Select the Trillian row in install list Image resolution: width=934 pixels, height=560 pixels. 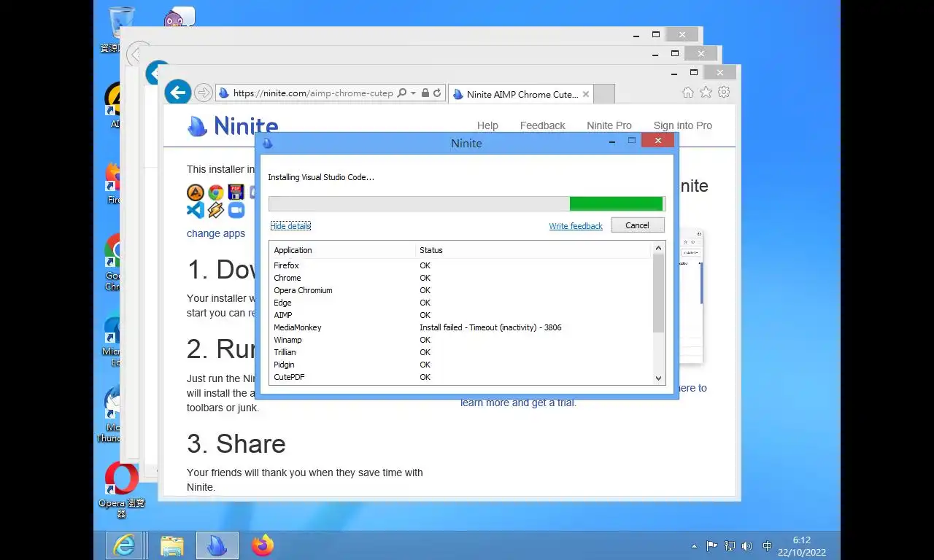point(460,352)
